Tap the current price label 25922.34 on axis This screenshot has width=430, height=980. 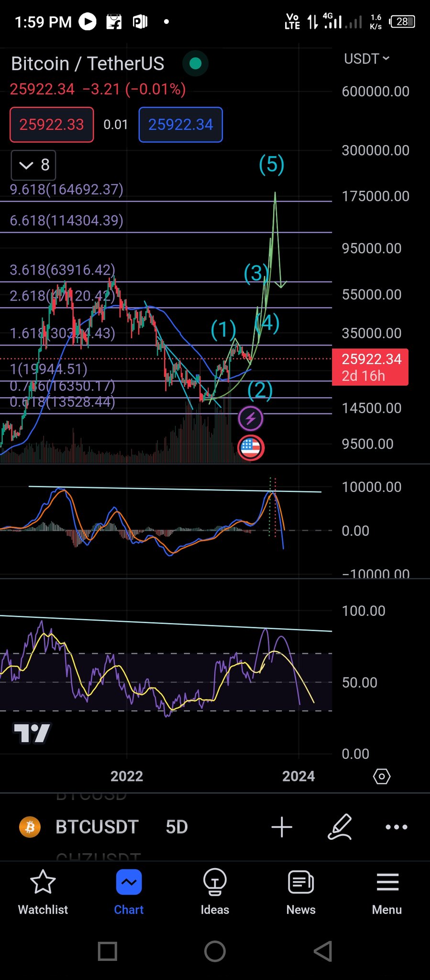click(x=371, y=367)
